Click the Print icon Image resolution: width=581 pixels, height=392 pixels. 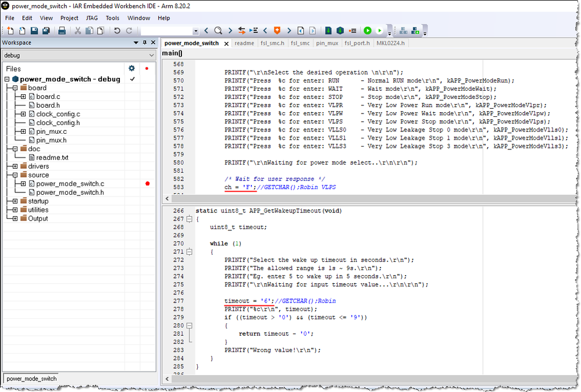pos(62,31)
